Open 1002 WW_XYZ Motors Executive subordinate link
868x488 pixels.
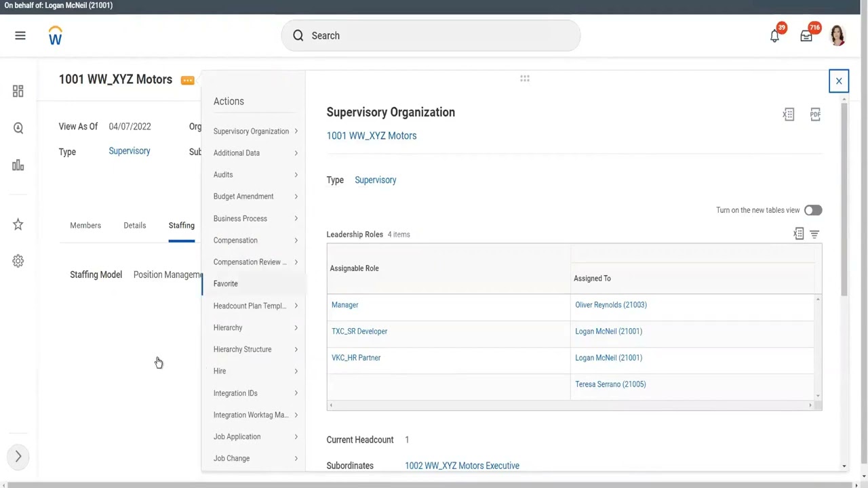pos(462,466)
